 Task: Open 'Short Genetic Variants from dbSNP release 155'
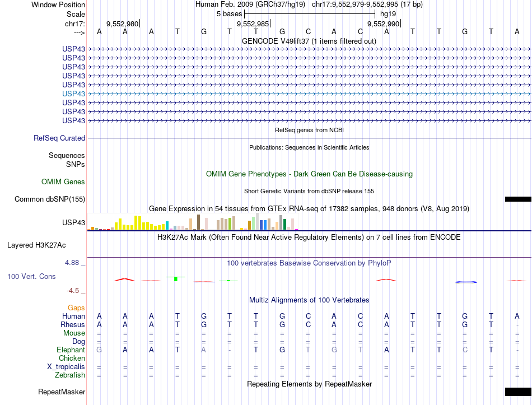click(x=309, y=191)
